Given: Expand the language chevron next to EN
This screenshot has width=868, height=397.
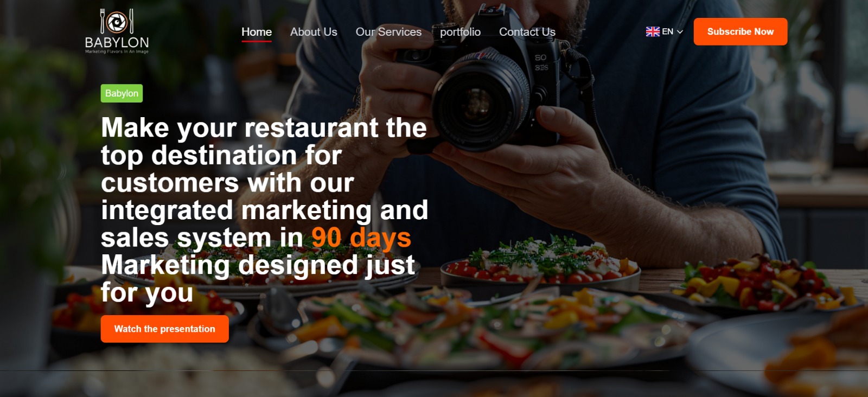Looking at the screenshot, I should click(x=680, y=31).
